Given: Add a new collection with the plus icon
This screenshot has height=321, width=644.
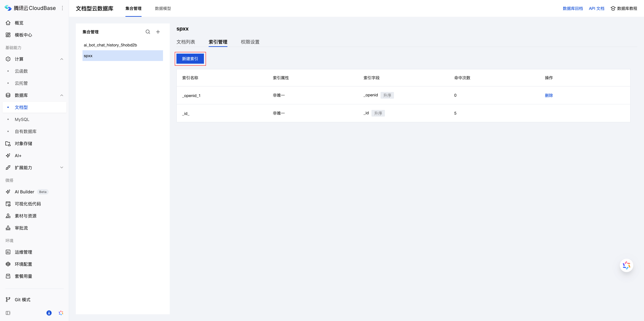Looking at the screenshot, I should pos(158,32).
